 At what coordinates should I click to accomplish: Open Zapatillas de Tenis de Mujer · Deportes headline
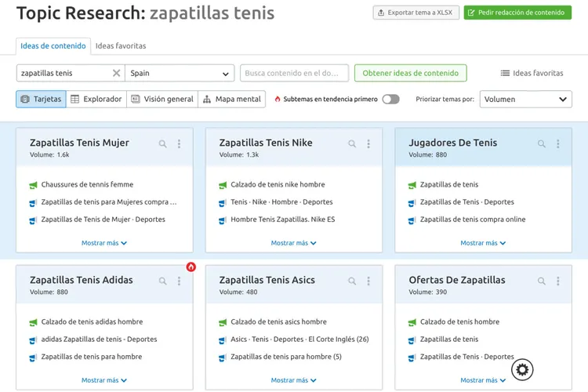tap(103, 220)
